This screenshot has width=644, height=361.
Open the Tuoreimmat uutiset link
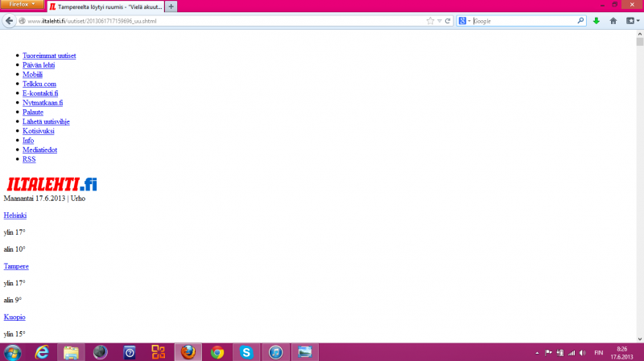pyautogui.click(x=49, y=55)
